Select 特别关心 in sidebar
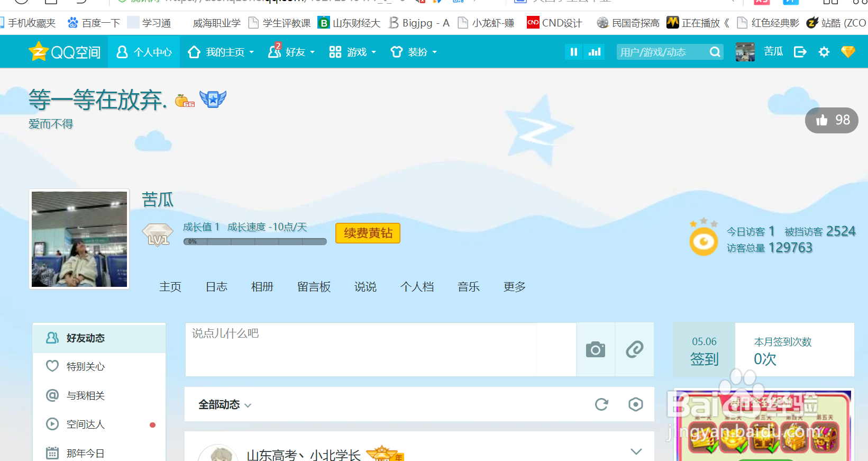The height and width of the screenshot is (461, 868). click(99, 366)
